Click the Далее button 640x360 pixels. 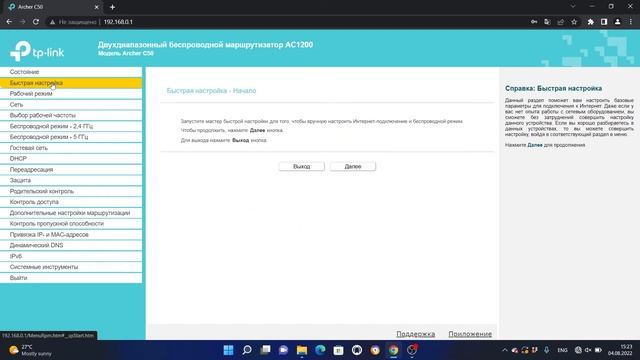point(353,167)
